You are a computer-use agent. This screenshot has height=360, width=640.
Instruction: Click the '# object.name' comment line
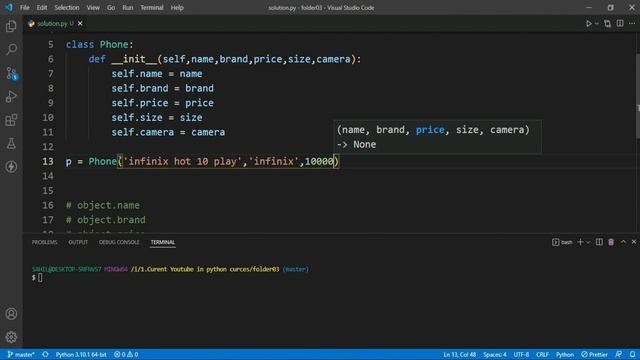point(102,205)
